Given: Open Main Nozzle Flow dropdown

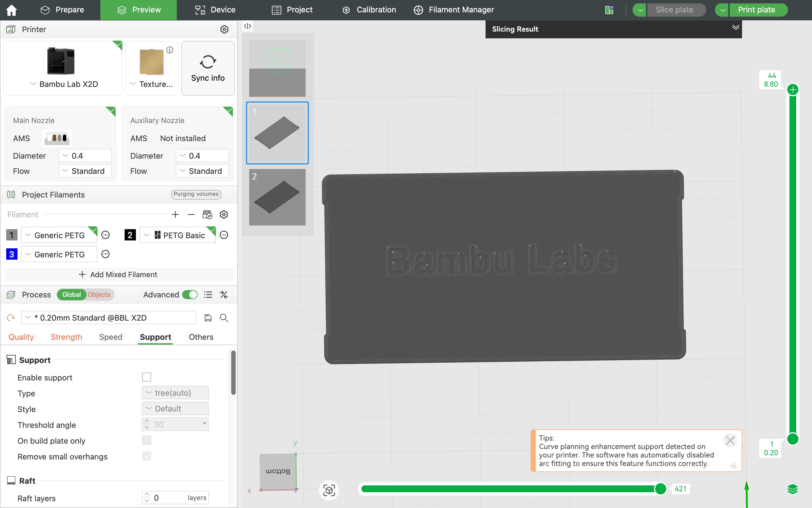Looking at the screenshot, I should (85, 171).
